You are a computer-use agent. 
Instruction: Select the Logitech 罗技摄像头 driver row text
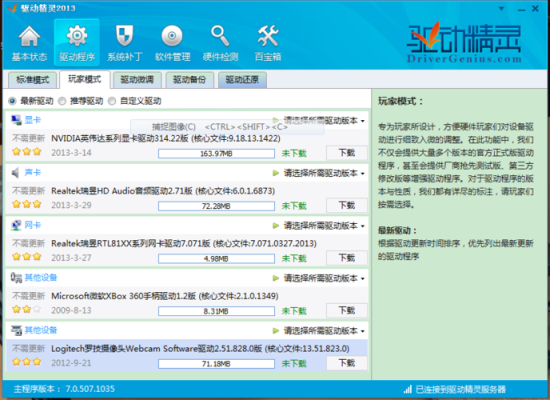200,348
